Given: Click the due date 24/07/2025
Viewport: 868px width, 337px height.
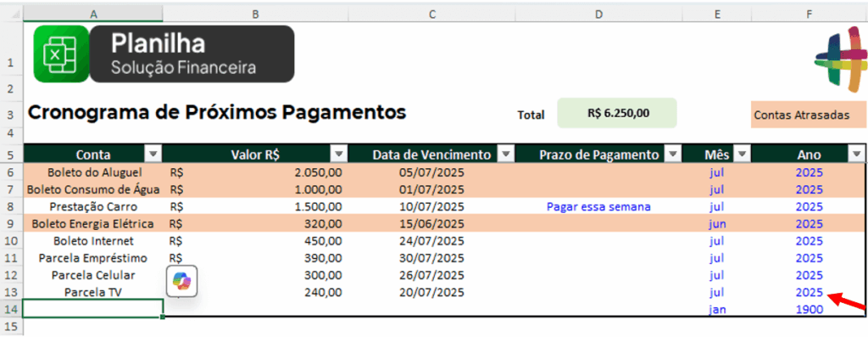Looking at the screenshot, I should pyautogui.click(x=431, y=241).
